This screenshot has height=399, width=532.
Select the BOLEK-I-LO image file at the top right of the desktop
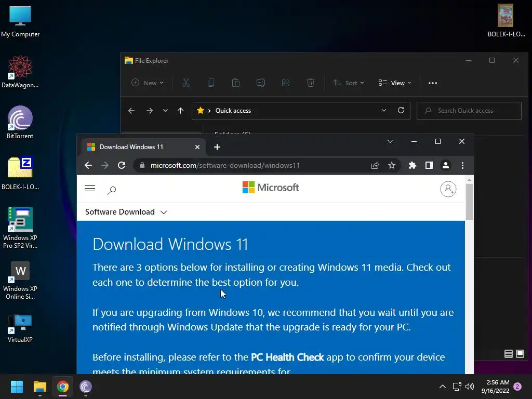(x=506, y=20)
